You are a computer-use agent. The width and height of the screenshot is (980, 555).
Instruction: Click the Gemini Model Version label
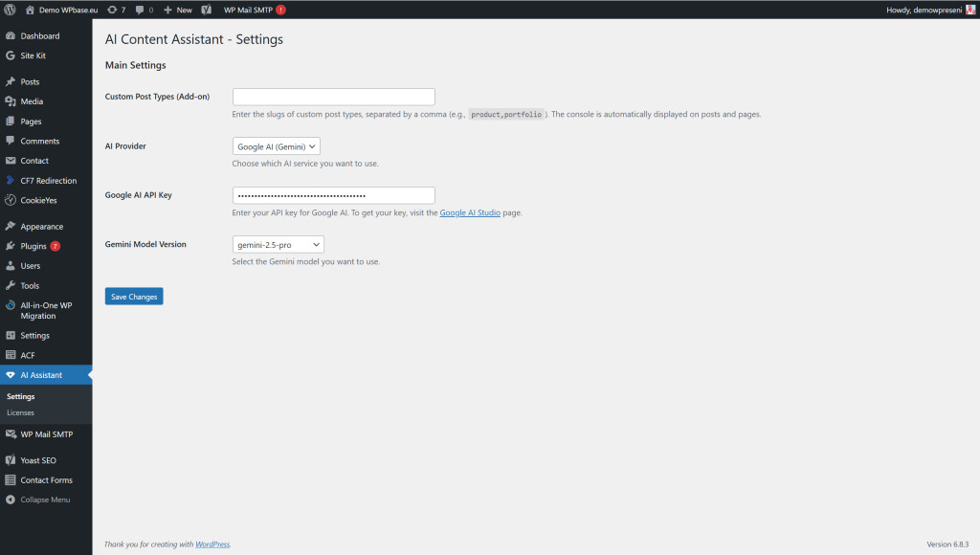click(145, 244)
